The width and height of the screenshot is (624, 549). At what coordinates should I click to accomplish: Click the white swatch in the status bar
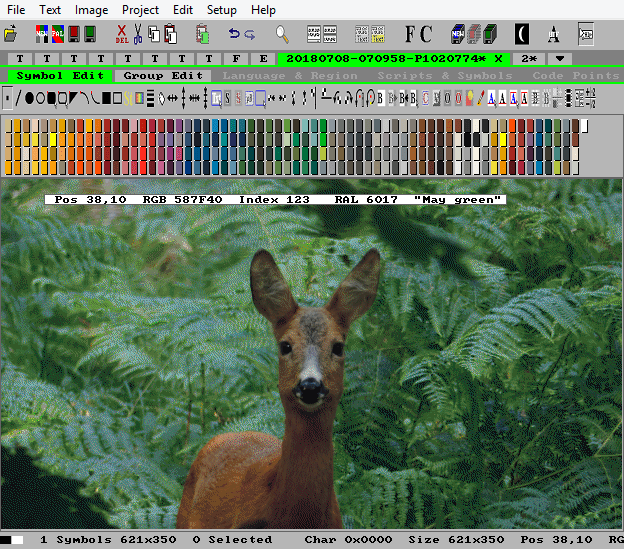point(17,540)
